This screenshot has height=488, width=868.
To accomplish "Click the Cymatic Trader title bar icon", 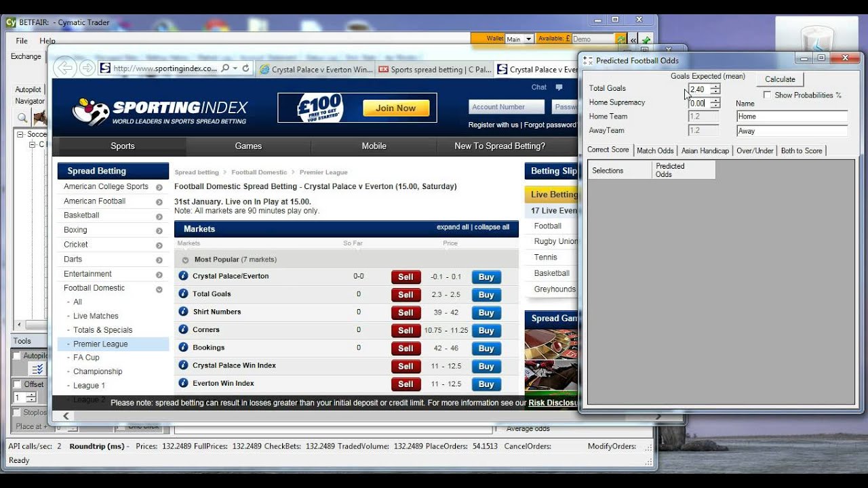I will (11, 22).
